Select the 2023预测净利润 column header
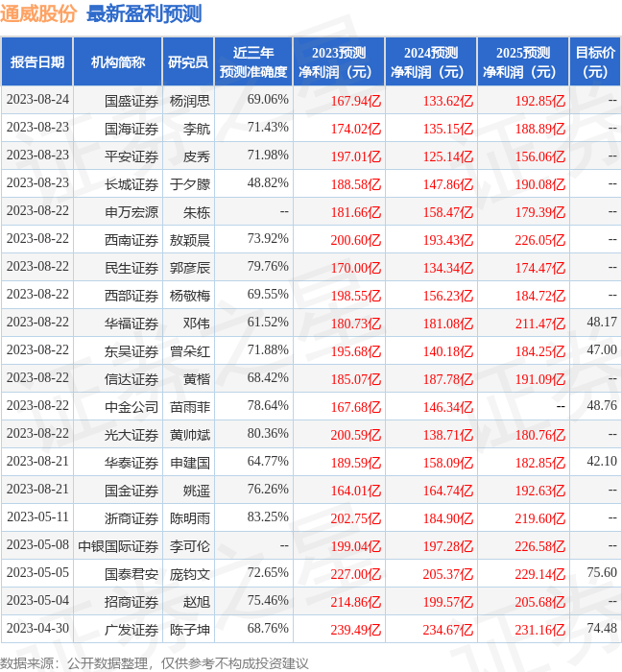Viewport: 622px width, 672px height. (339, 62)
